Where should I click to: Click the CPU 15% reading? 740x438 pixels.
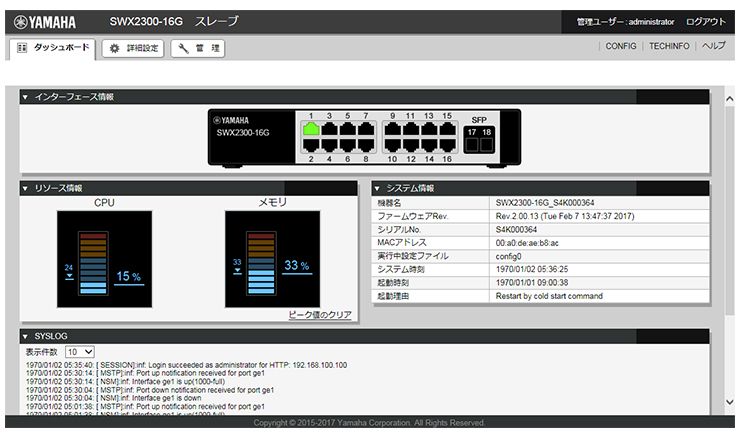tap(129, 277)
